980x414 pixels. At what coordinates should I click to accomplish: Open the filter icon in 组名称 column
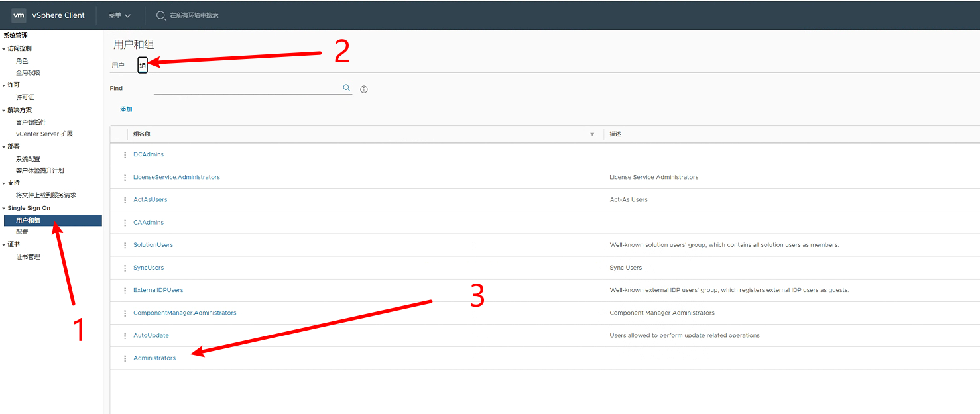point(592,134)
